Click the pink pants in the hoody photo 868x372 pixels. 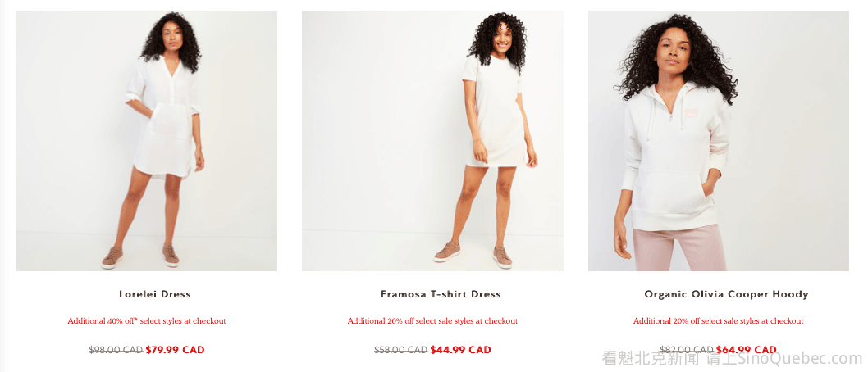click(680, 247)
